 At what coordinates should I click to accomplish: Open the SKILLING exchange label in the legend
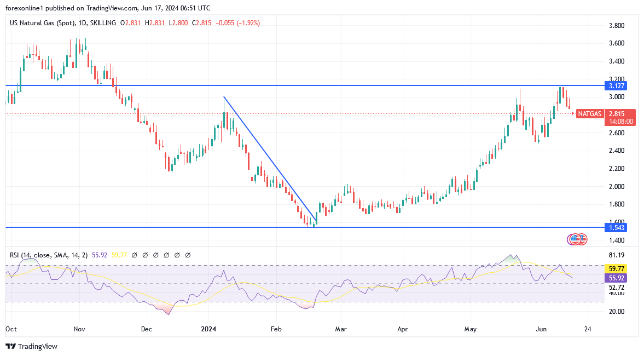click(x=104, y=24)
